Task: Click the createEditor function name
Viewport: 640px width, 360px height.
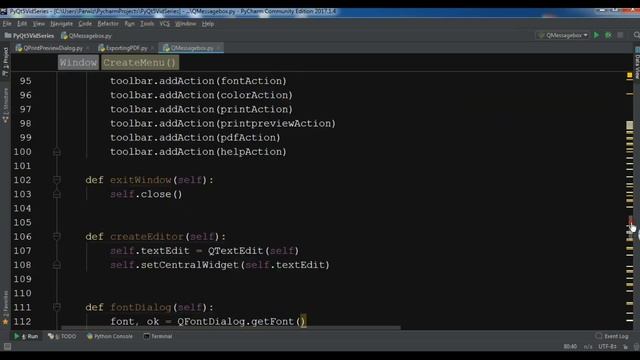Action: click(x=147, y=236)
